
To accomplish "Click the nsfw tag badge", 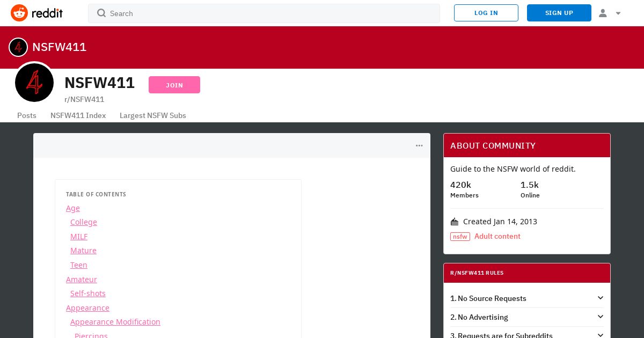I will tap(460, 237).
